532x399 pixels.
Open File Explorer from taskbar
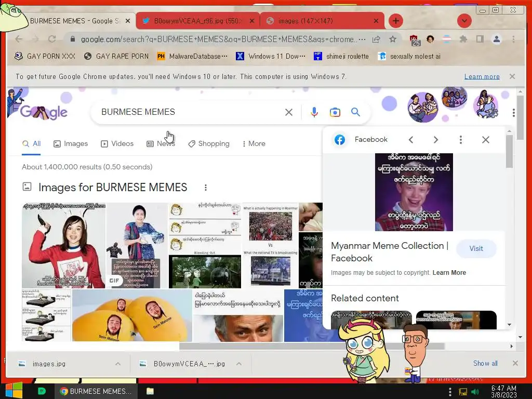click(x=150, y=391)
